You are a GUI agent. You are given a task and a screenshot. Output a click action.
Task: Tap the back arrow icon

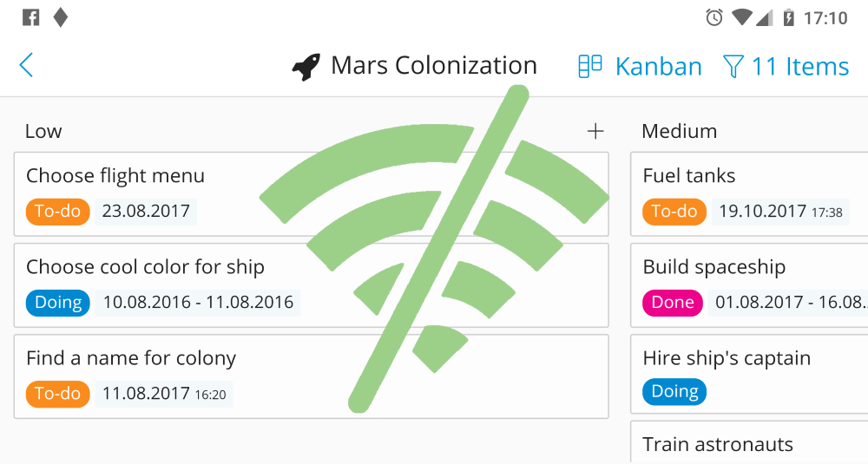[x=26, y=65]
